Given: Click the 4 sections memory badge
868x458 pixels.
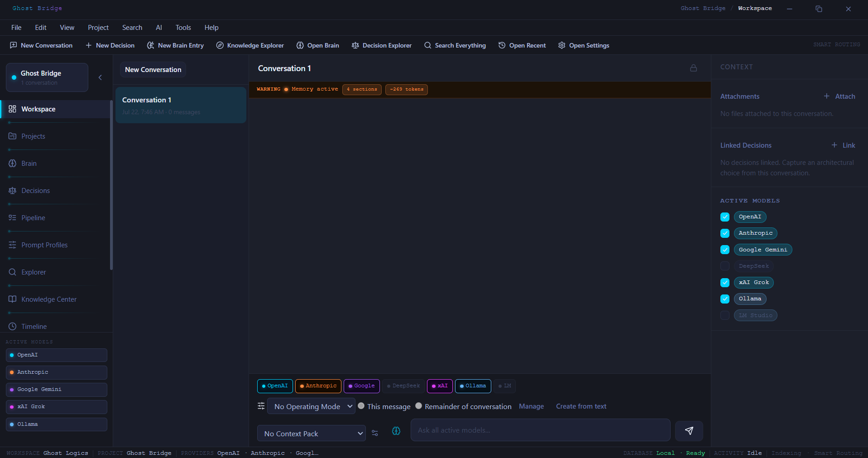Looking at the screenshot, I should coord(362,89).
